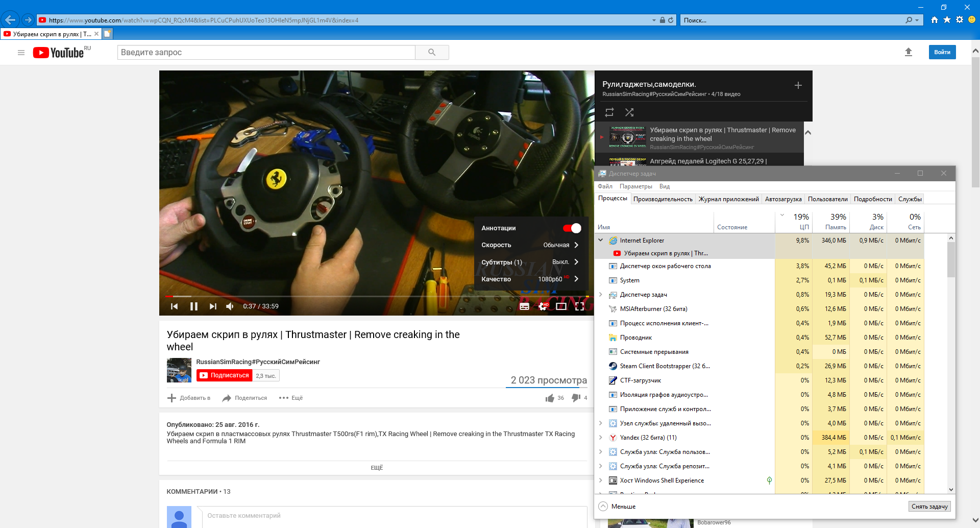
Task: Open the Субтитры (1) submenu
Action: (531, 262)
